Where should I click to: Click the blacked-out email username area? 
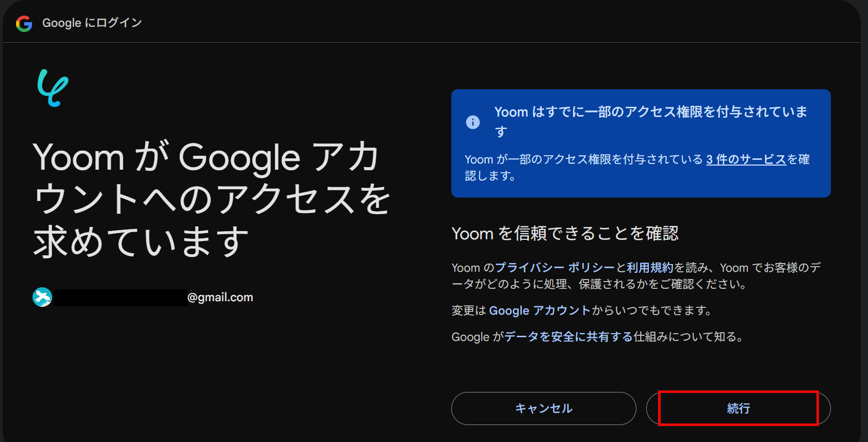(121, 298)
